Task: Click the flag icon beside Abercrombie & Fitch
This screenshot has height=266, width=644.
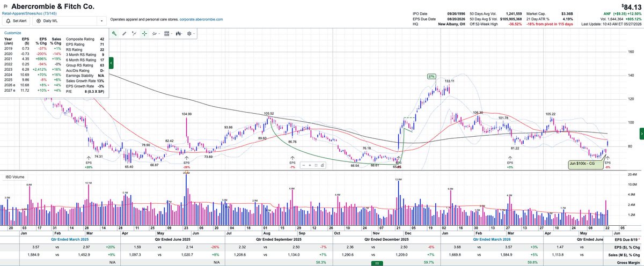Action: [x=6, y=6]
